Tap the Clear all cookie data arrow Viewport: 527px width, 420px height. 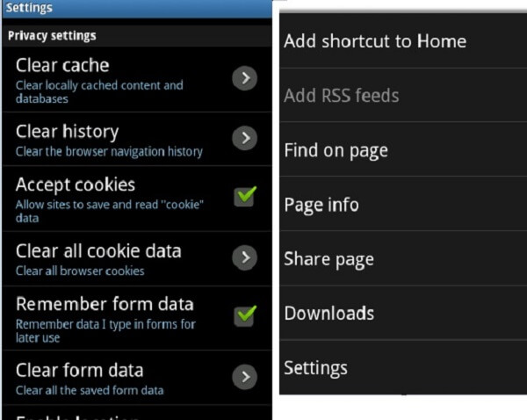coord(245,258)
